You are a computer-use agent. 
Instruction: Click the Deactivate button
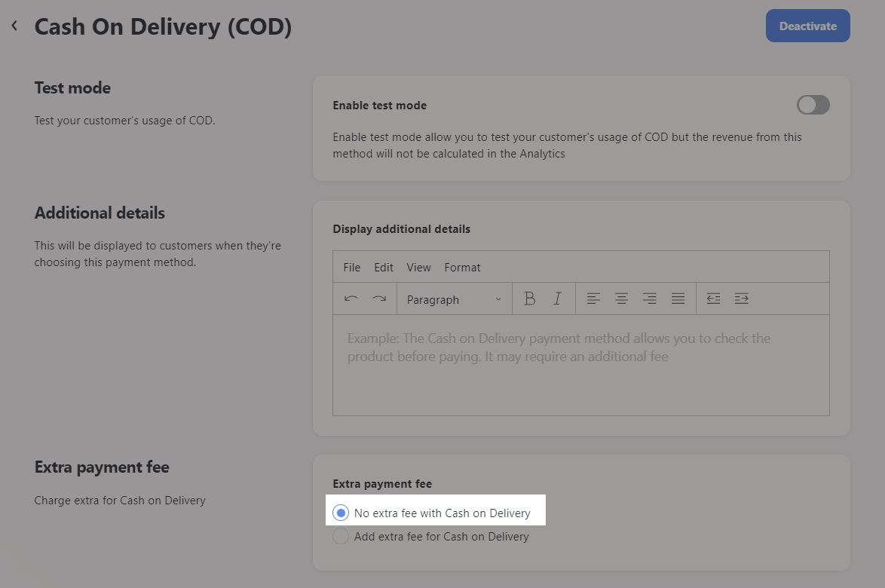coord(807,26)
